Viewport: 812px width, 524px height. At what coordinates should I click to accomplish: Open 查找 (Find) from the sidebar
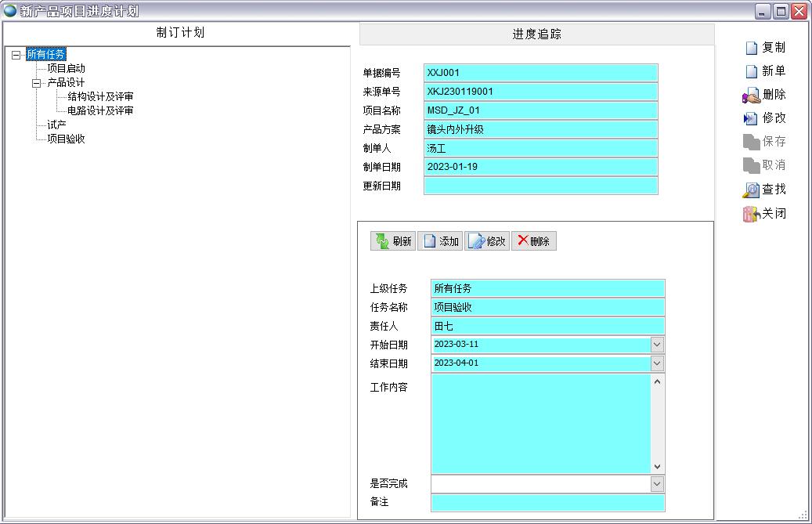coord(751,190)
